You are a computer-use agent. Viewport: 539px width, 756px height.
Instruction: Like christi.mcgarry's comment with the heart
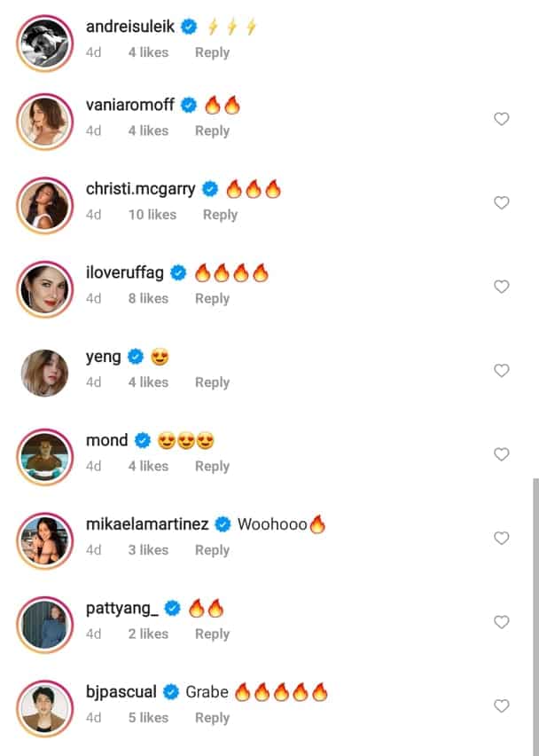(x=502, y=203)
